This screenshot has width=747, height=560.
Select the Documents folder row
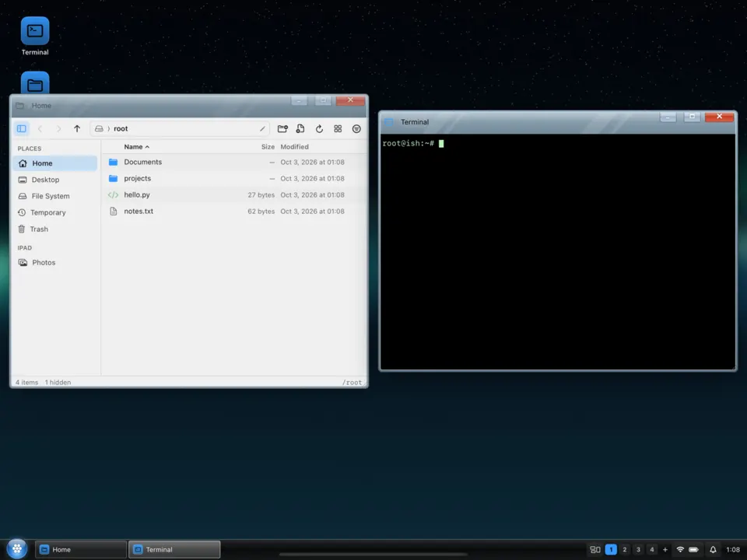pos(234,162)
